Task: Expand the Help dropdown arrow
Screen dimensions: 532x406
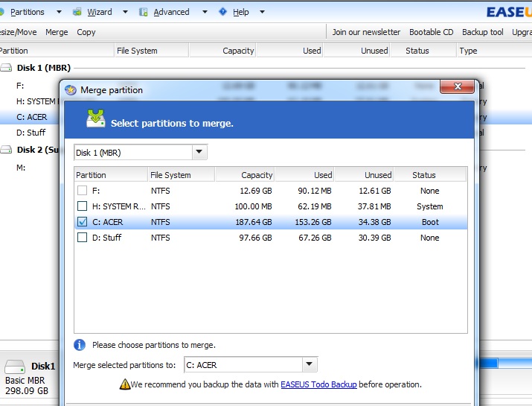Action: 262,12
